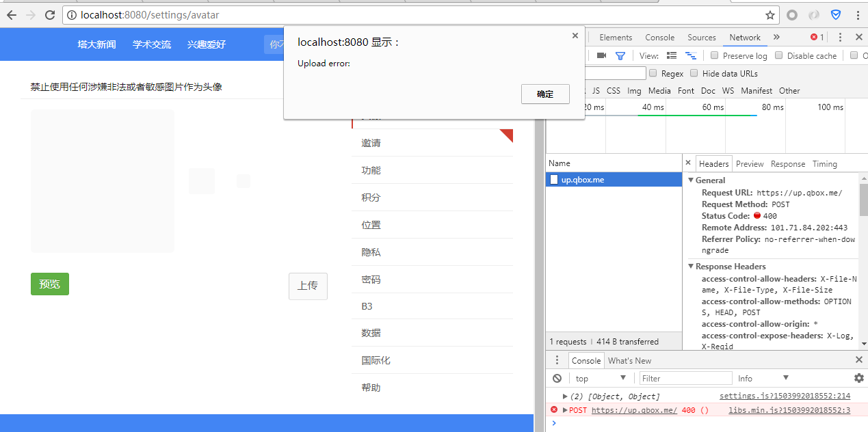The image size is (868, 432).
Task: Click the red error icon on POST row
Action: pyautogui.click(x=554, y=409)
